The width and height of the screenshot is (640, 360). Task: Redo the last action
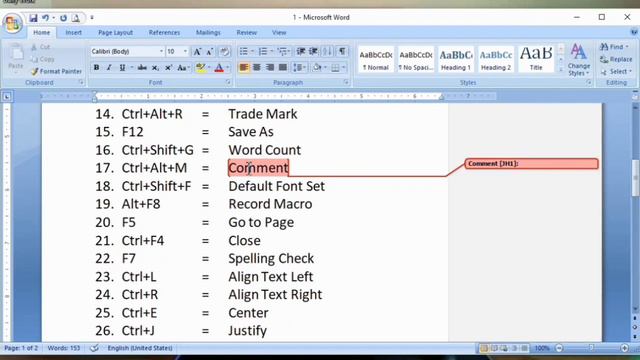63,18
